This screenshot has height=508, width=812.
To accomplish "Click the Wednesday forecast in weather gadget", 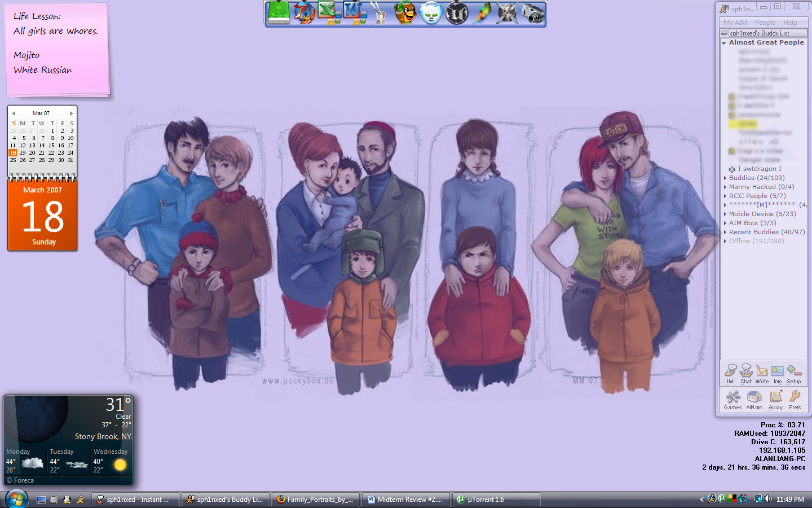I will 111,461.
